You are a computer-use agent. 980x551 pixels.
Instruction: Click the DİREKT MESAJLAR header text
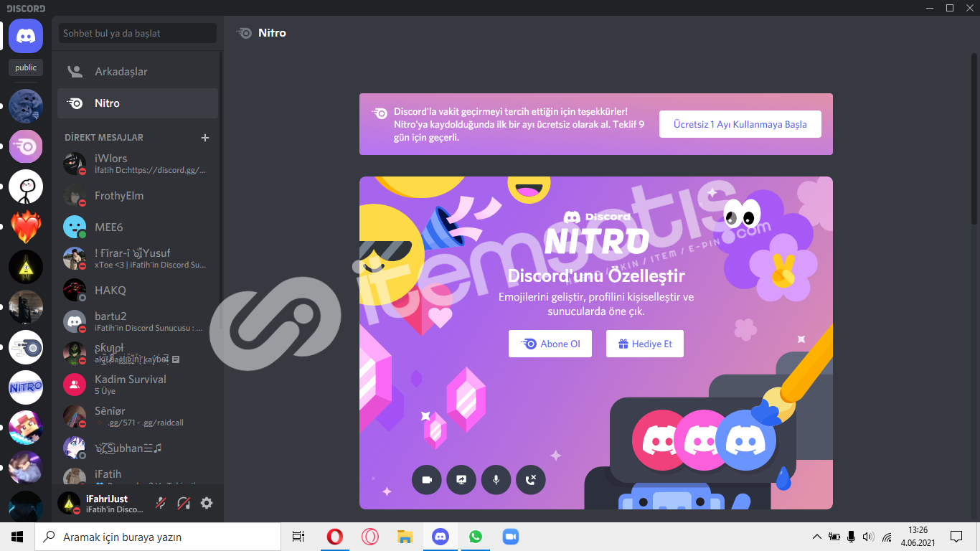(x=104, y=137)
